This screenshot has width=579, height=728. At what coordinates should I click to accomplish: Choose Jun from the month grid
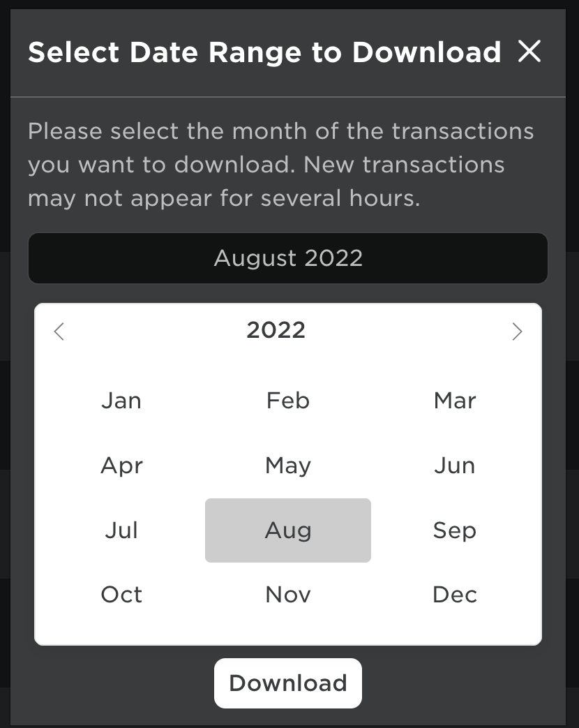(455, 466)
